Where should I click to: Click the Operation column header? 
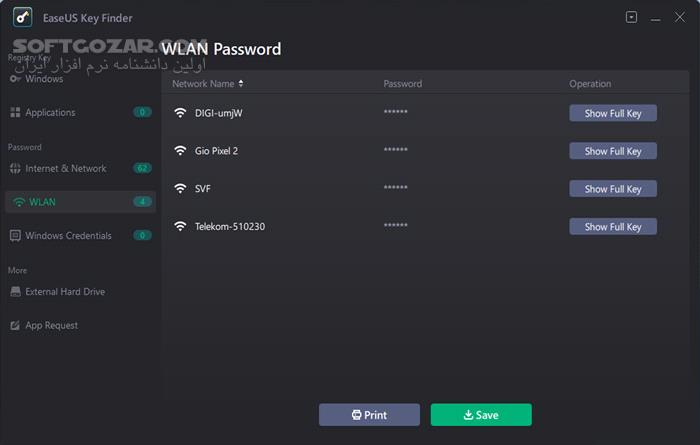click(x=590, y=83)
